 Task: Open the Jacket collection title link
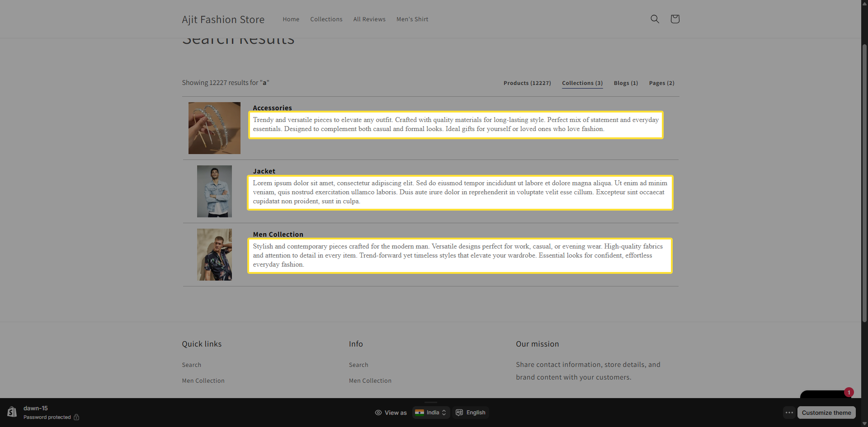point(264,171)
